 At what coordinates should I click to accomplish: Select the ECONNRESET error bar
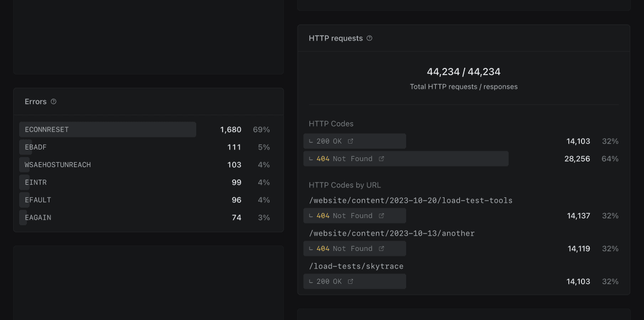click(107, 129)
